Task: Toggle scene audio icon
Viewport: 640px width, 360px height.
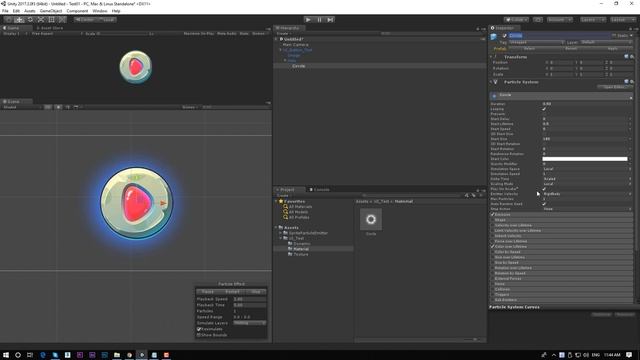Action: [x=68, y=107]
